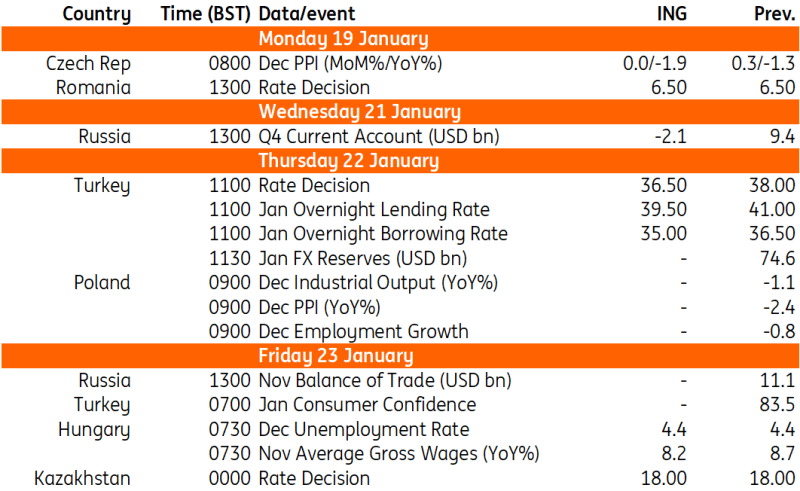
Task: Click the Jan Overnight Borrowing Rate entry
Action: pyautogui.click(x=383, y=234)
